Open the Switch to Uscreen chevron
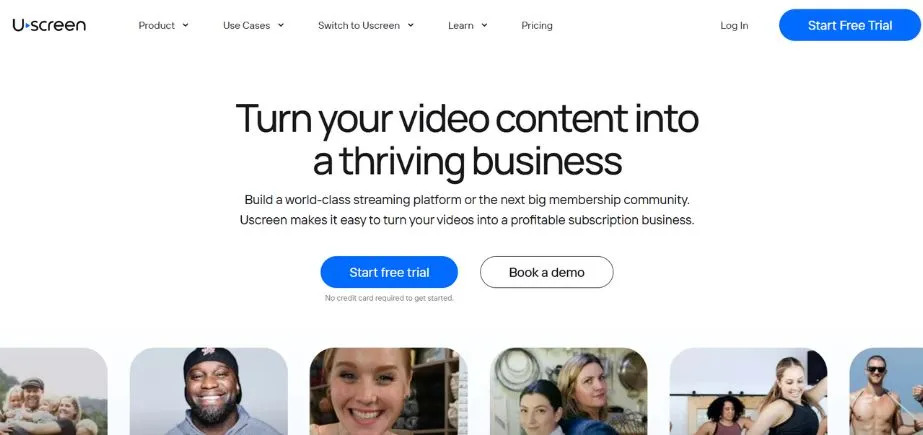The width and height of the screenshot is (923, 435). point(410,25)
